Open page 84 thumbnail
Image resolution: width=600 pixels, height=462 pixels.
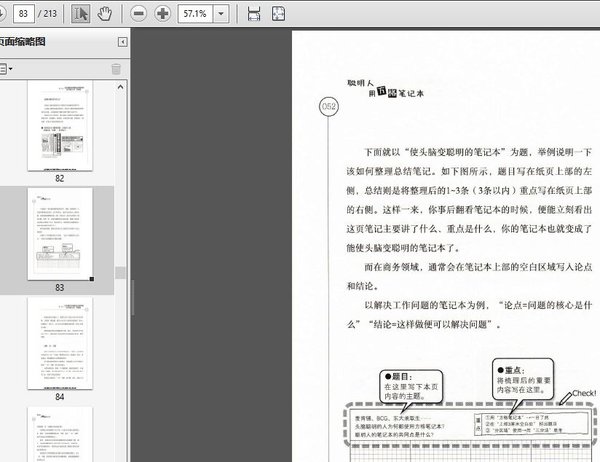(60, 343)
